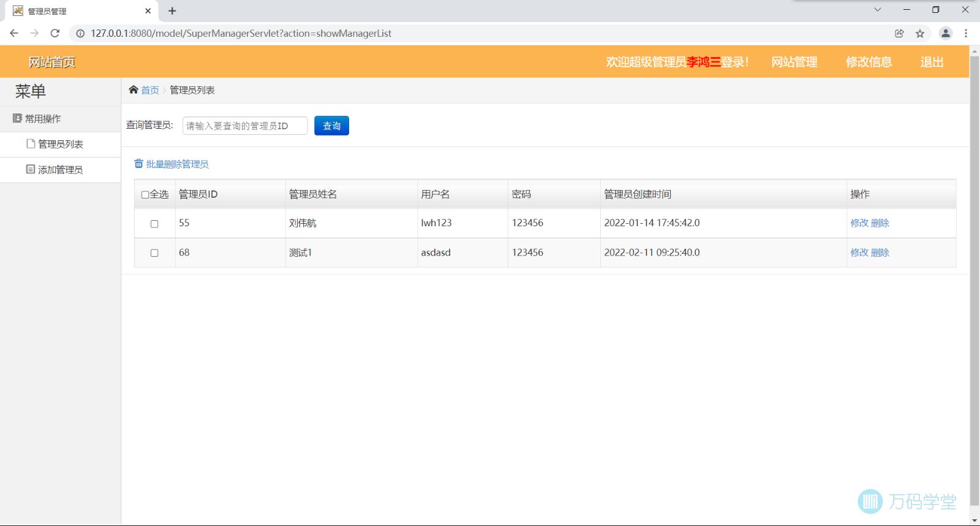Viewport: 980px width, 526px height.
Task: Click 删除 for manager 刘伟航
Action: point(880,223)
